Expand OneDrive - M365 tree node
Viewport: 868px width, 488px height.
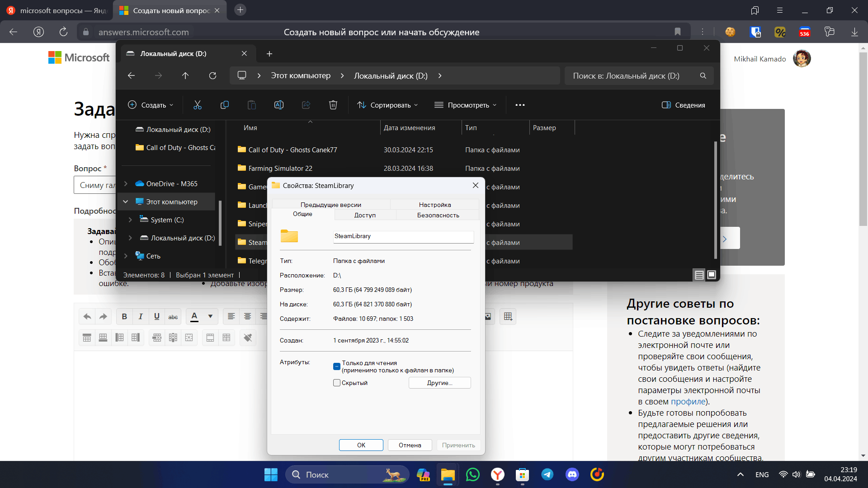tap(126, 183)
